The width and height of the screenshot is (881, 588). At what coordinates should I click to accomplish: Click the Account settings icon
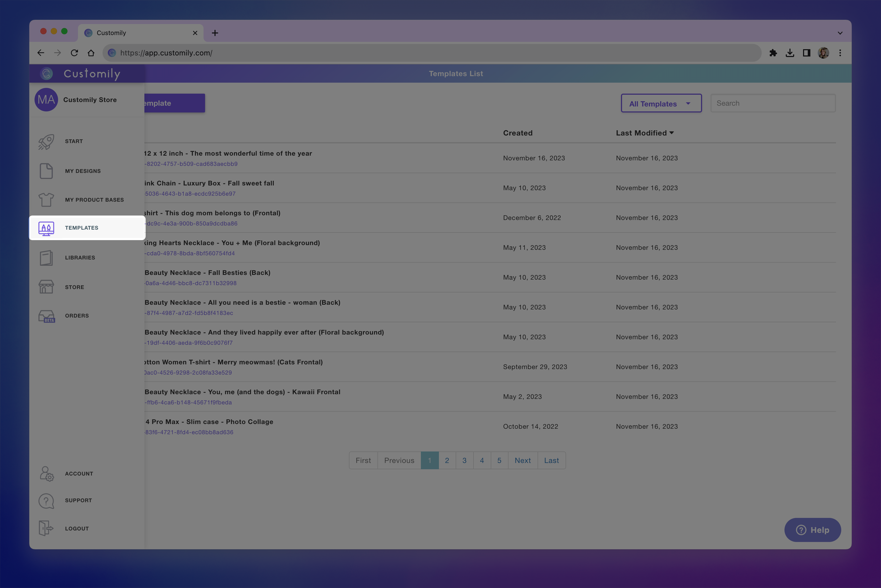coord(47,474)
